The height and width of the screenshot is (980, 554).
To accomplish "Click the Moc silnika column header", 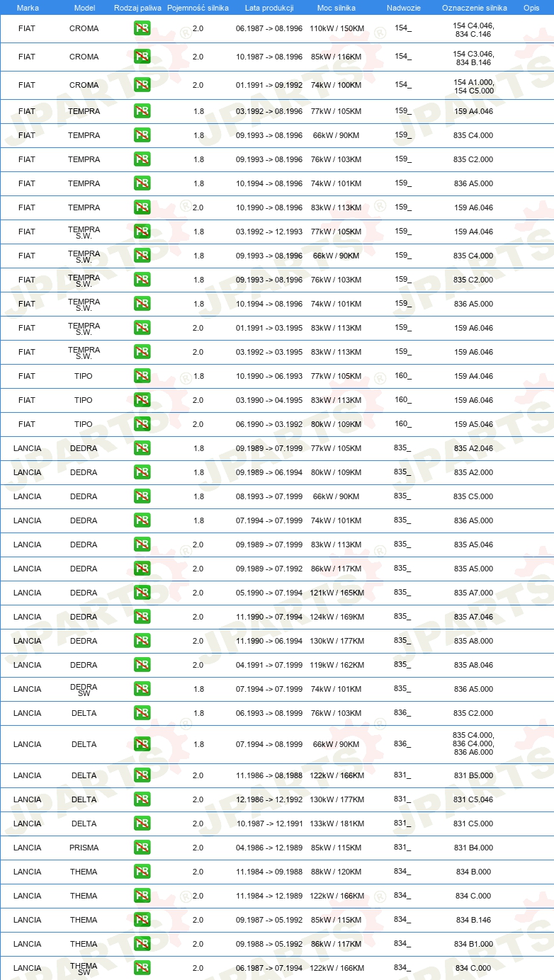I will 337,7.
